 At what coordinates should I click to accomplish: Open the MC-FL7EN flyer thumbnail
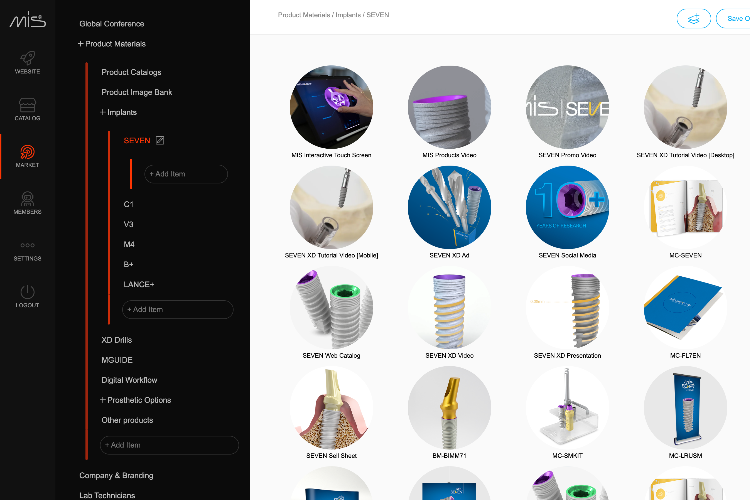click(x=685, y=307)
